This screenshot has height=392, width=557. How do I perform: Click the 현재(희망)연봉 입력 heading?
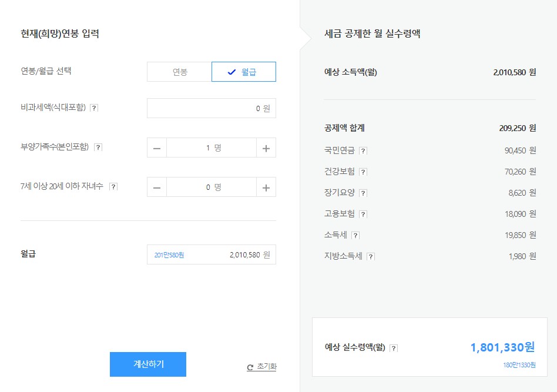[x=60, y=33]
